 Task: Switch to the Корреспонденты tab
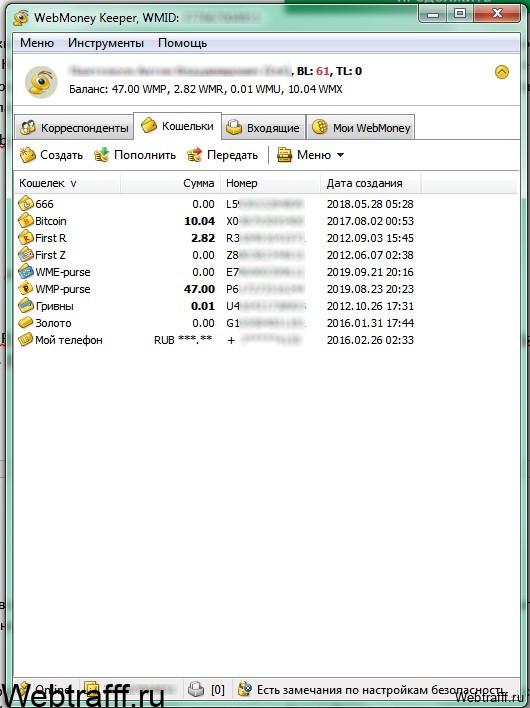(74, 128)
